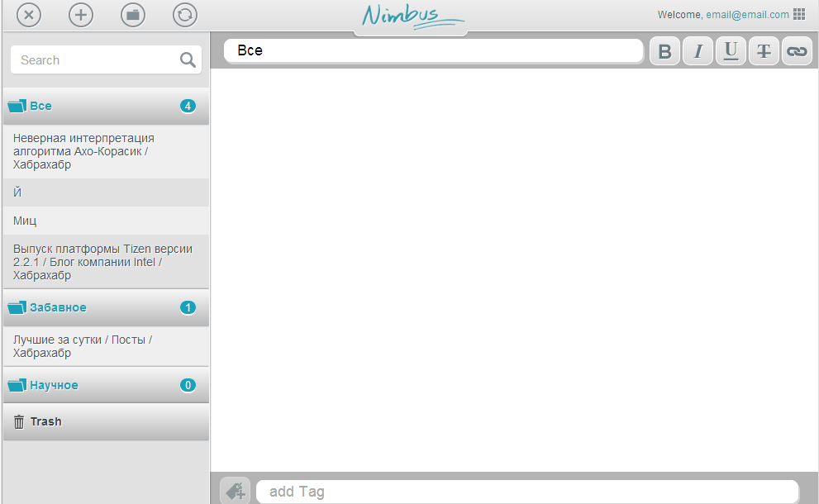The width and height of the screenshot is (819, 504).
Task: Collapse the Все folder section
Action: pos(106,106)
